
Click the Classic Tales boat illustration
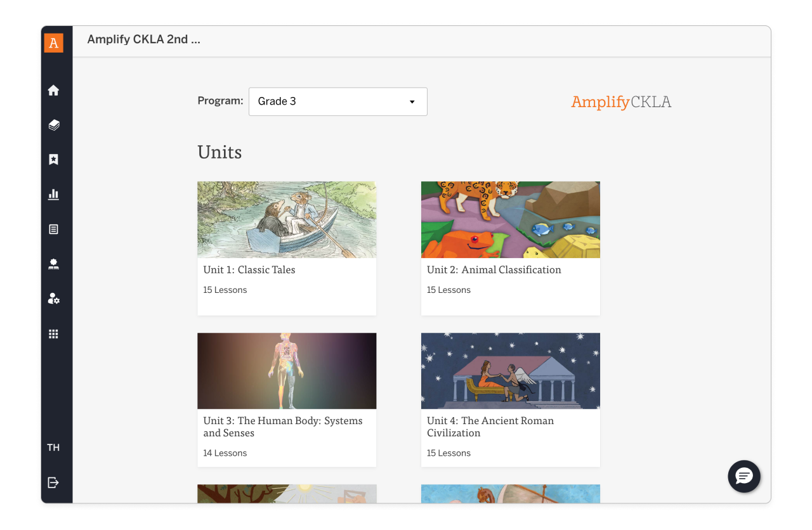click(x=287, y=219)
